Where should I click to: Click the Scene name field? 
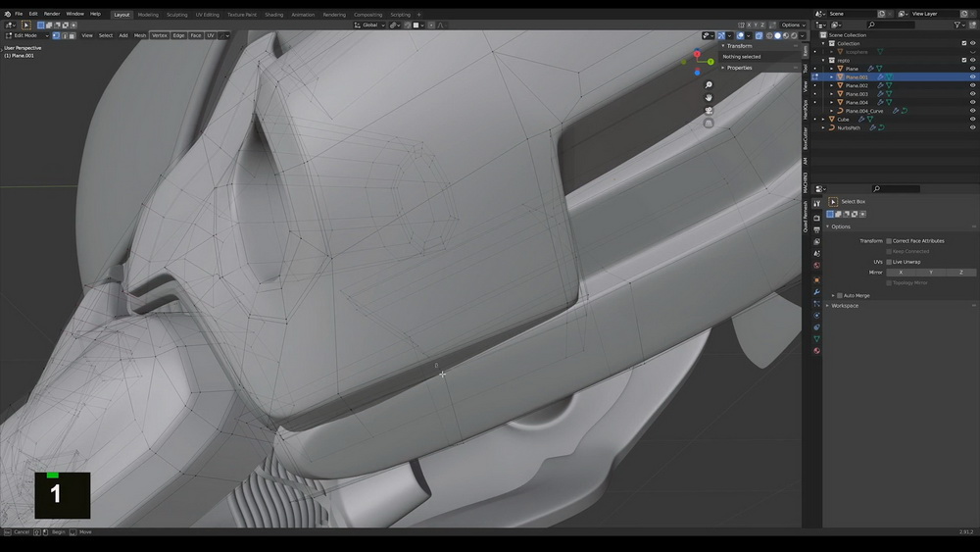coord(853,14)
